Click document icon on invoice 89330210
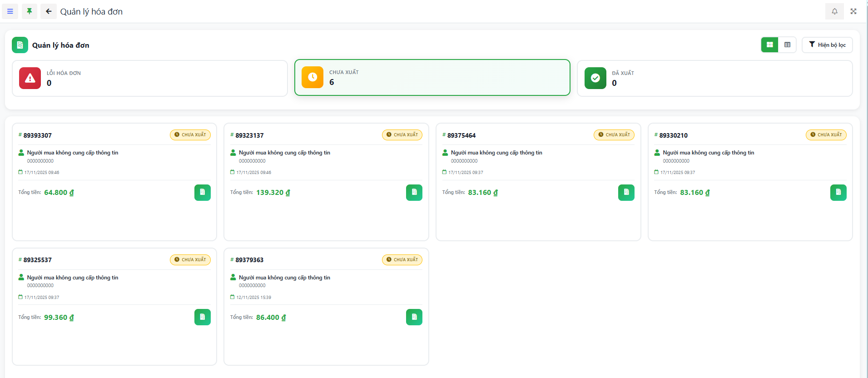Image resolution: width=868 pixels, height=378 pixels. (x=838, y=193)
